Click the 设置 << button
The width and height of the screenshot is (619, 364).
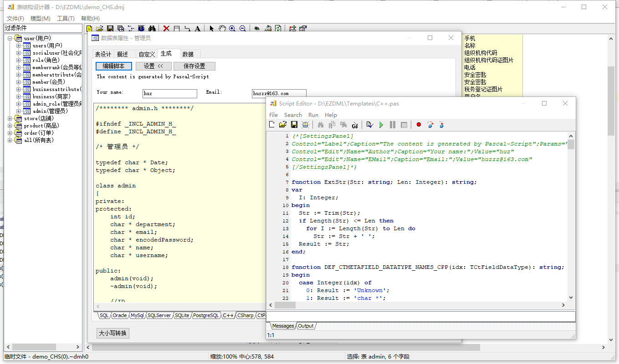click(153, 66)
